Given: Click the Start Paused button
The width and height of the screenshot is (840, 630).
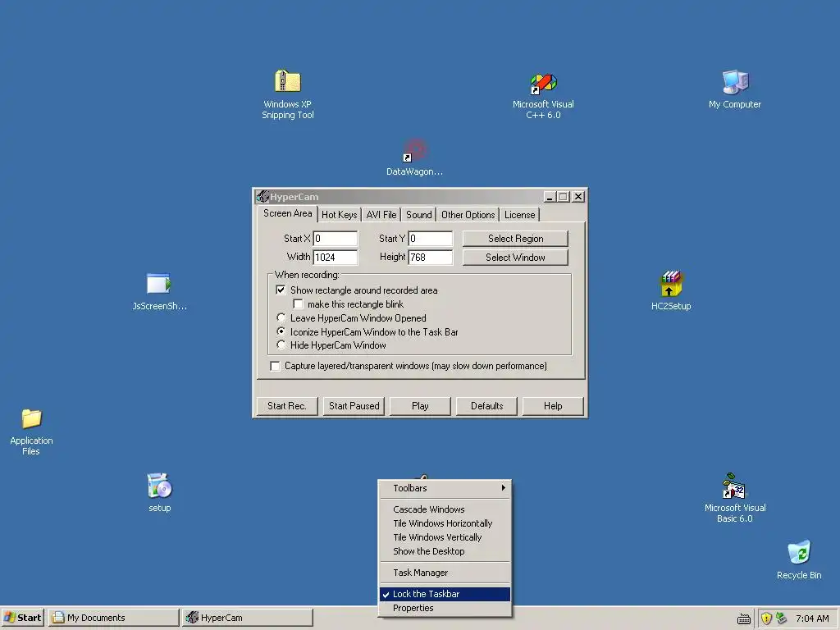Looking at the screenshot, I should [354, 405].
